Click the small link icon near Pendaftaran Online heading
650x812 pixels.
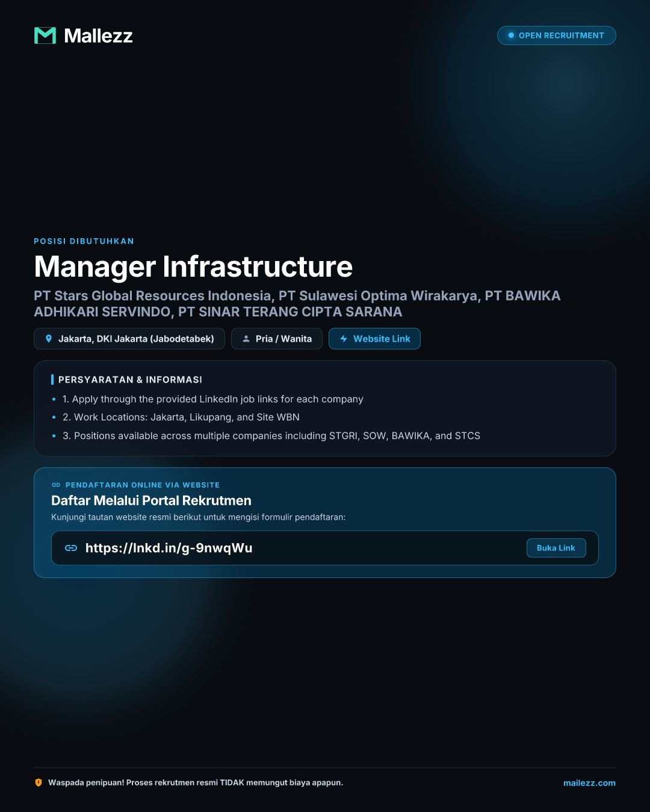click(56, 485)
